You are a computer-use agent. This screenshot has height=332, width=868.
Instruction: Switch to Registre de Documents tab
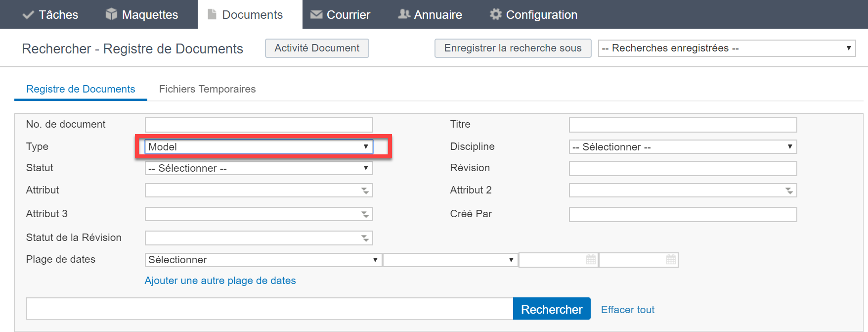81,89
